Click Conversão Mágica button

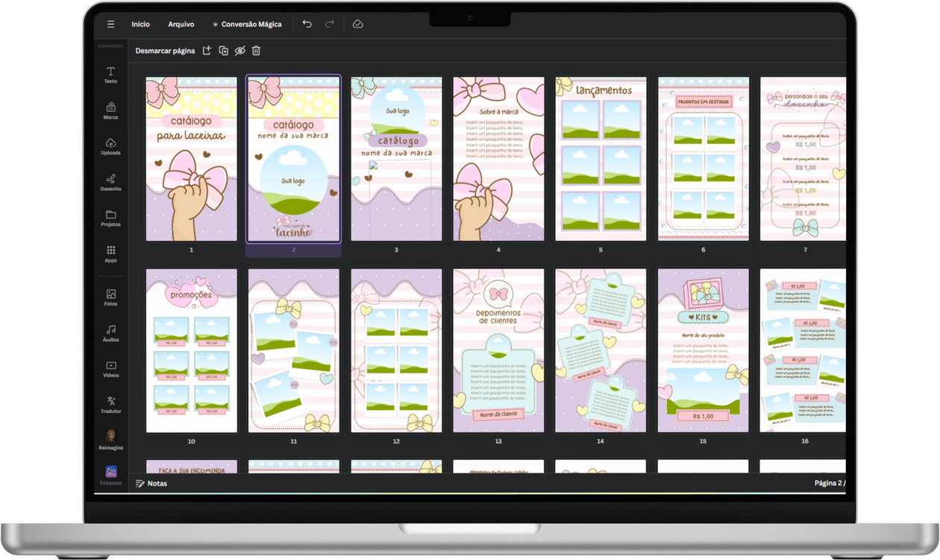[x=247, y=24]
